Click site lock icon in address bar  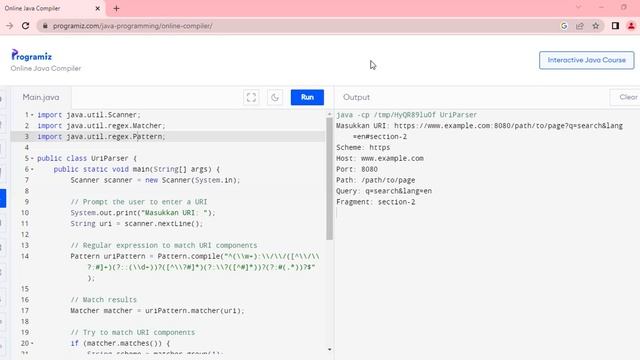(x=45, y=26)
